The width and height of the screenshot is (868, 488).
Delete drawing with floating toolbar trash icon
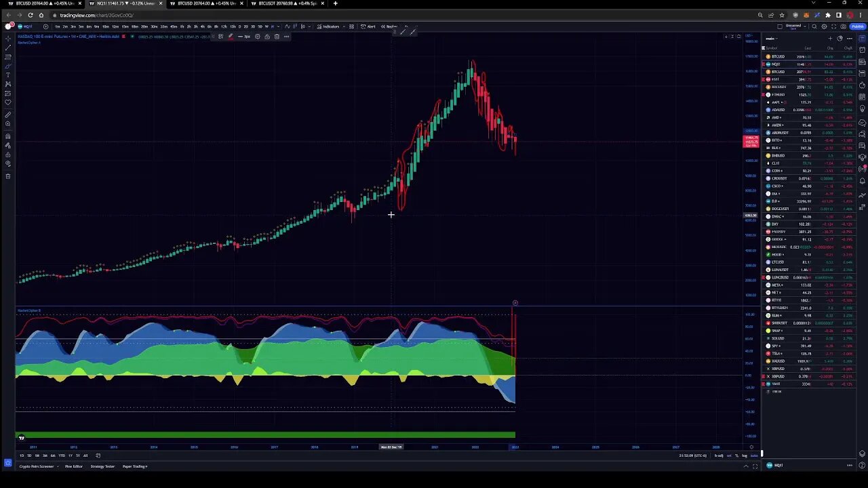click(277, 36)
